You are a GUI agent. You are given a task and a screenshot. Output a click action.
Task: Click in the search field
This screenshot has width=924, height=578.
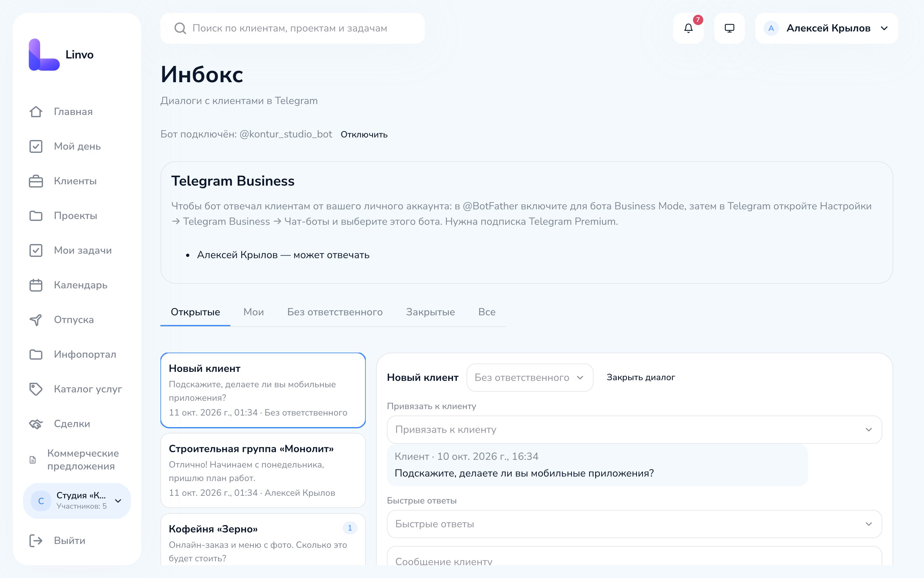point(293,28)
